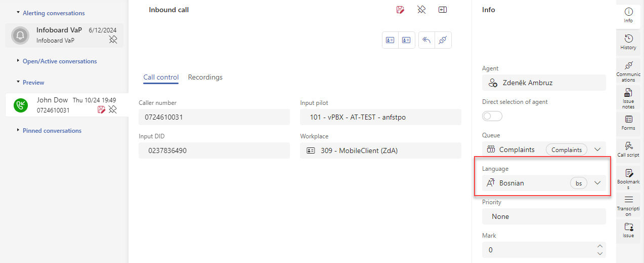This screenshot has height=263, width=644.
Task: Click the Input pilot field 101 - vPBX
Action: coord(380,117)
